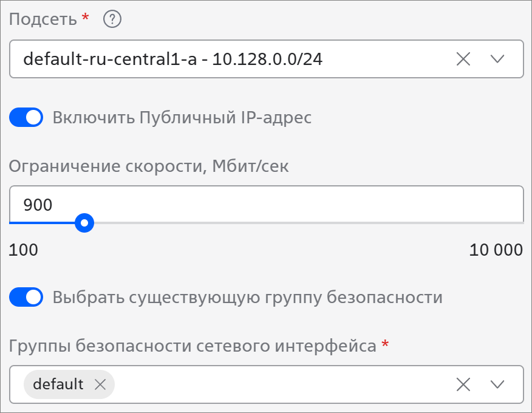This screenshot has width=532, height=413.
Task: Click the Группы безопасности сетевого интерфейса label
Action: pyautogui.click(x=193, y=346)
